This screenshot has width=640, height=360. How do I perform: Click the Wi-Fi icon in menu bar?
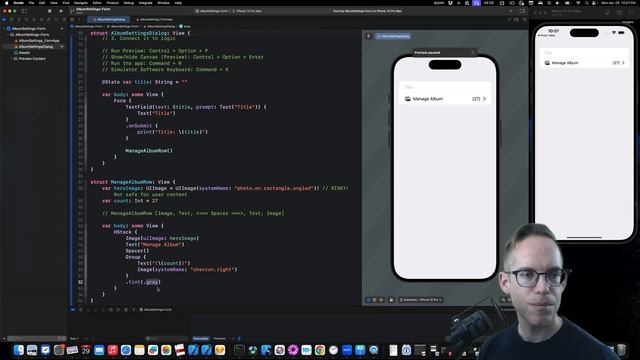tap(578, 3)
